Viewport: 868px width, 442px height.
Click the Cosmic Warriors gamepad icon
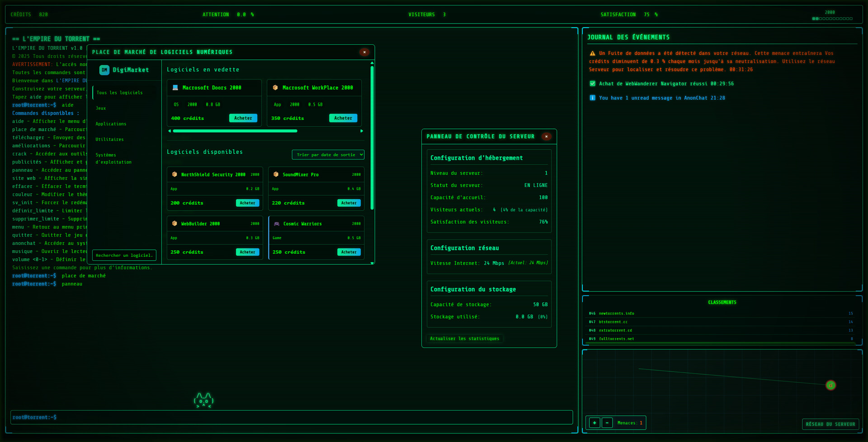point(277,224)
